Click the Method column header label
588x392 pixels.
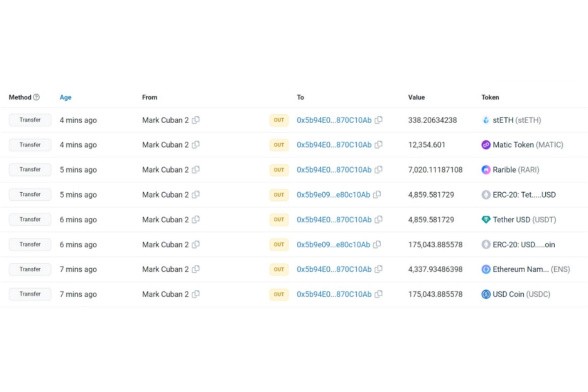[20, 98]
